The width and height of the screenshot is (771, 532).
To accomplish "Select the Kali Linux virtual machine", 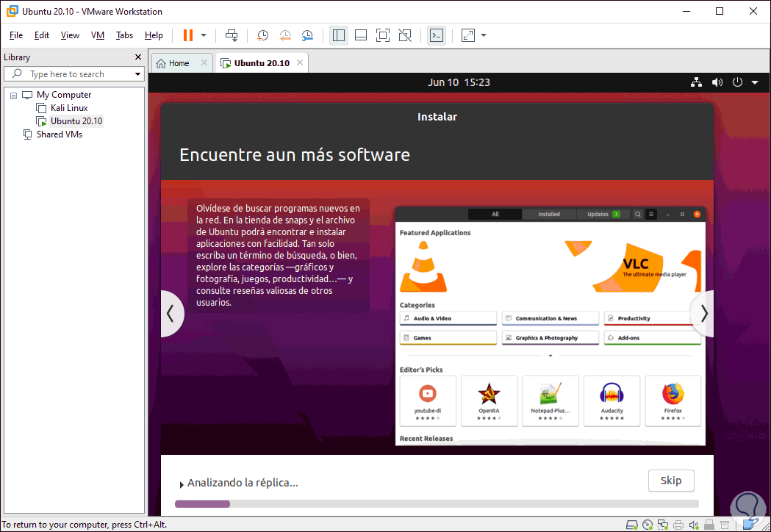I will click(69, 108).
